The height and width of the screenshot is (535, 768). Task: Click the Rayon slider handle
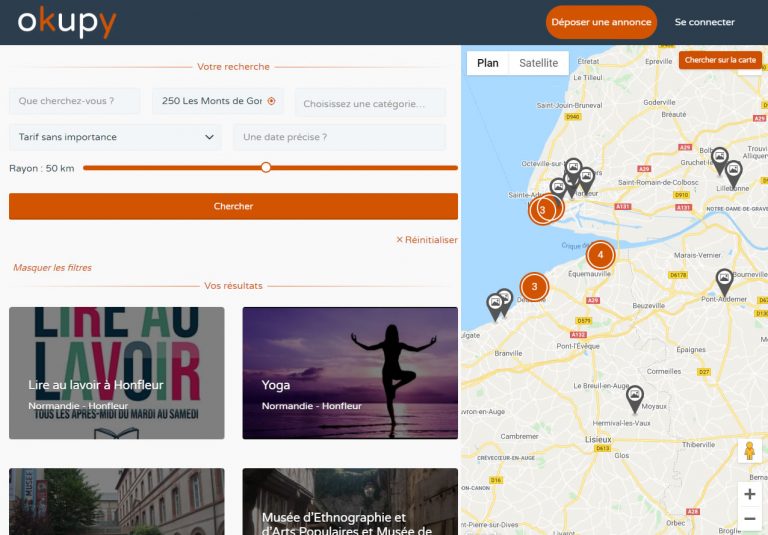[x=265, y=168]
